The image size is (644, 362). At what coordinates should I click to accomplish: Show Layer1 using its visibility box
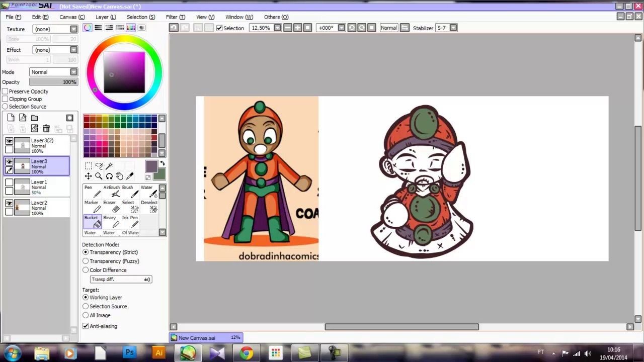click(x=9, y=184)
